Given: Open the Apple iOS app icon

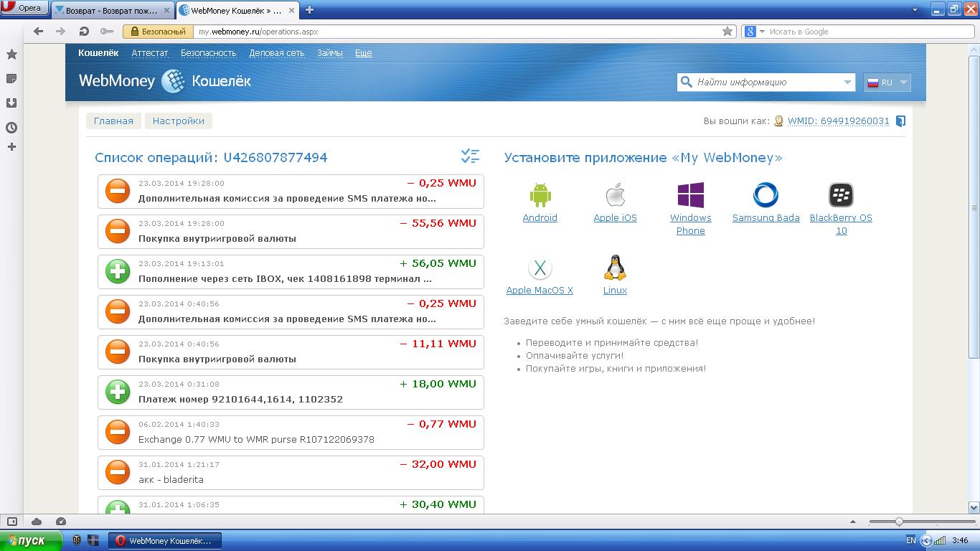Looking at the screenshot, I should pyautogui.click(x=615, y=195).
